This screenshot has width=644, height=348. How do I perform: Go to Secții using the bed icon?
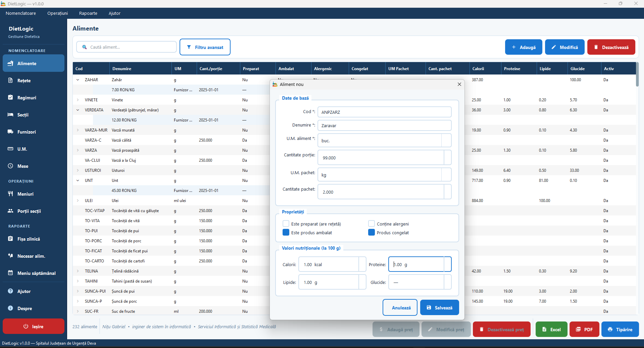[10, 115]
